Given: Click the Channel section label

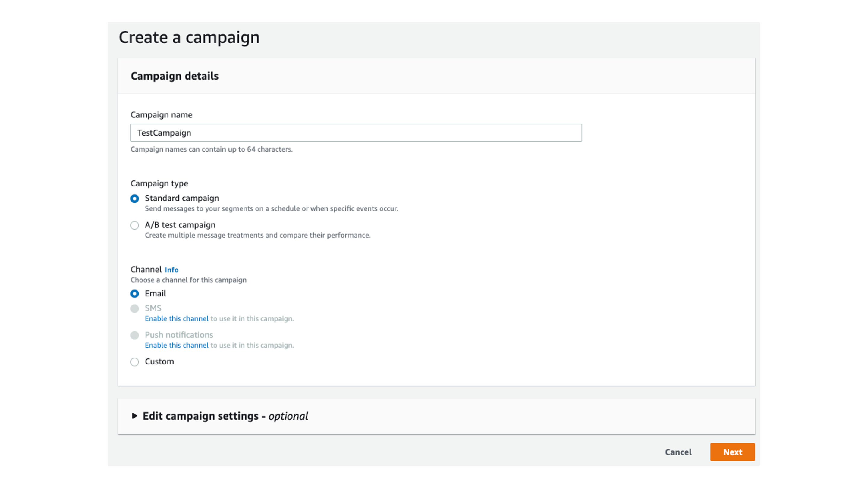Looking at the screenshot, I should coord(146,269).
